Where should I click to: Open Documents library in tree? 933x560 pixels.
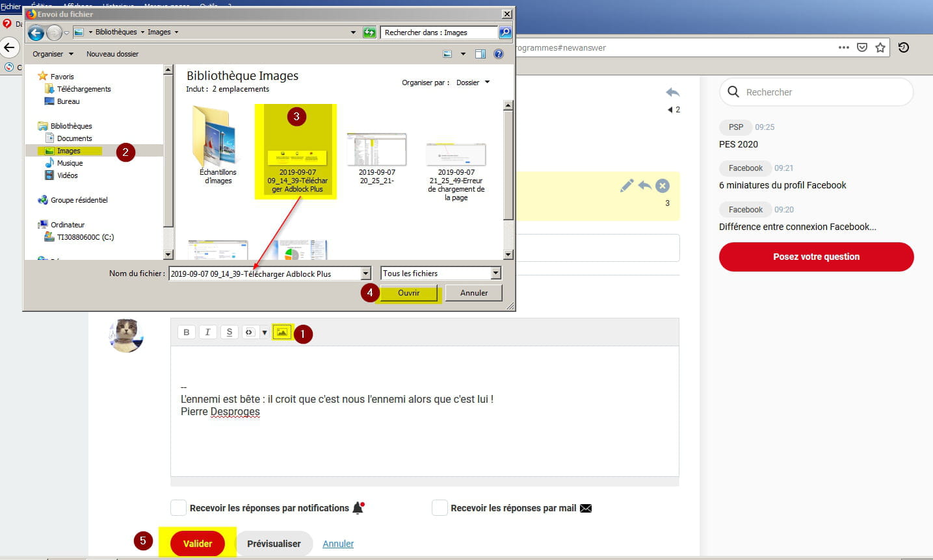tap(69, 138)
